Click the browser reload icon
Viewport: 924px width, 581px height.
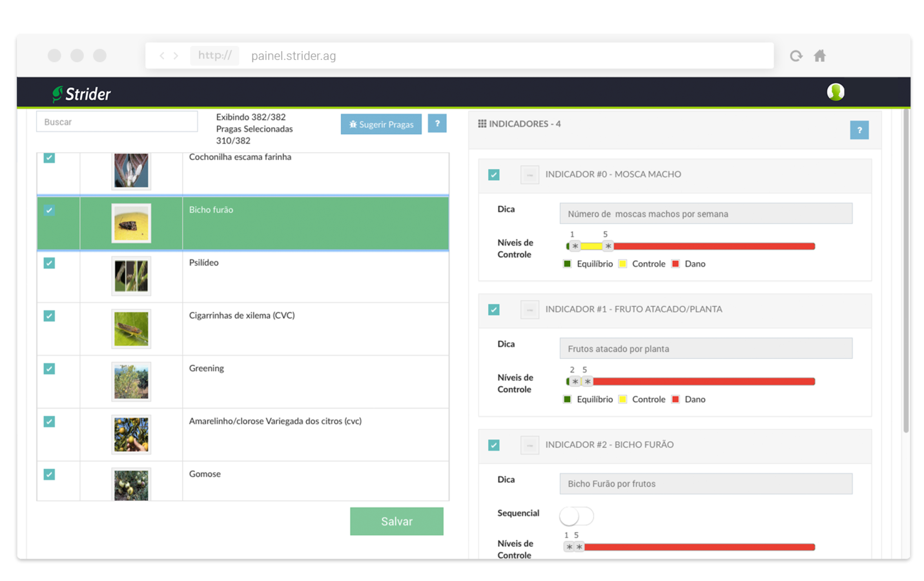tap(796, 56)
